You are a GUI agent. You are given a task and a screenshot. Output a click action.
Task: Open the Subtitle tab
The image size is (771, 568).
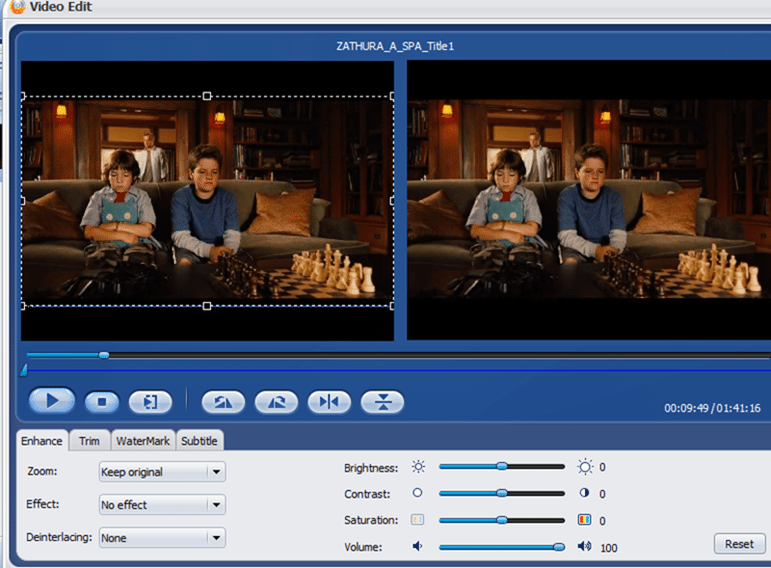pyautogui.click(x=199, y=441)
